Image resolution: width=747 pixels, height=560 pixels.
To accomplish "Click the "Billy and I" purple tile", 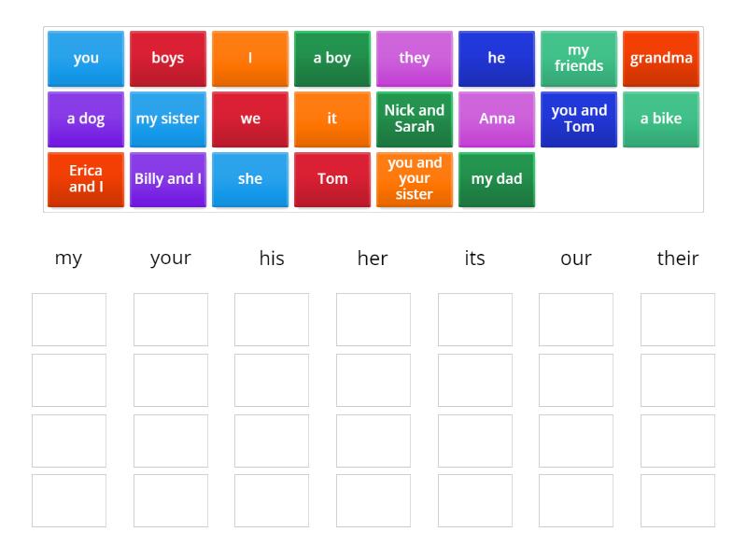I will point(167,178).
